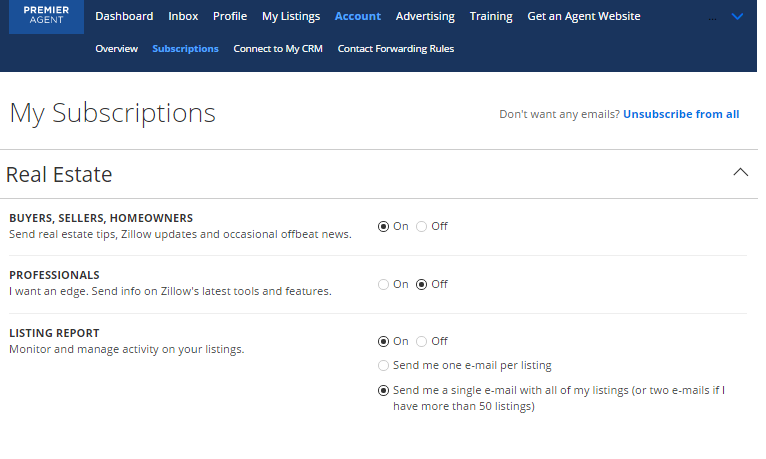The height and width of the screenshot is (459, 766).
Task: Turn off Listing Report emails
Action: 422,341
